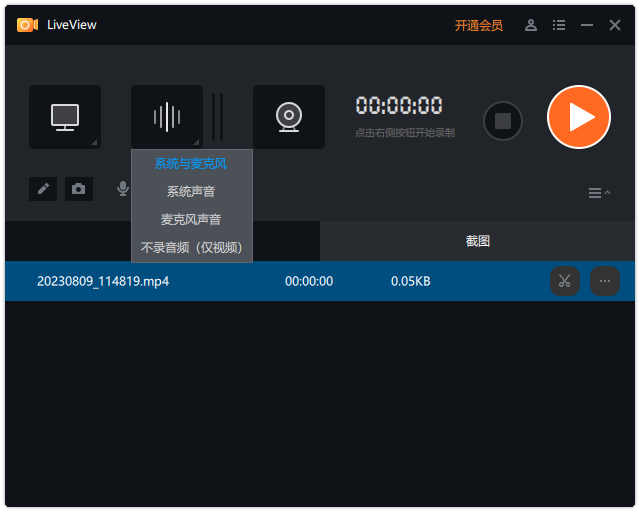Viewport: 640px width, 512px height.
Task: Choose 系统声音 from audio menu
Action: click(191, 191)
